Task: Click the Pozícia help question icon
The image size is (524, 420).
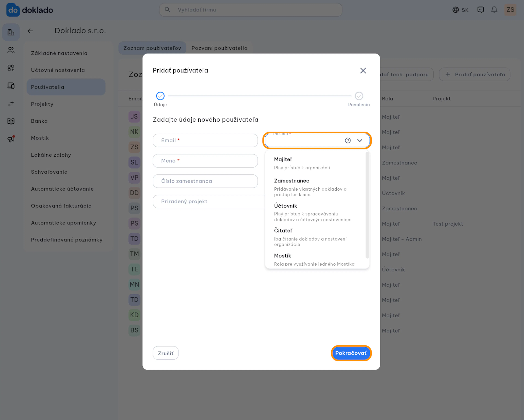Action: click(348, 140)
